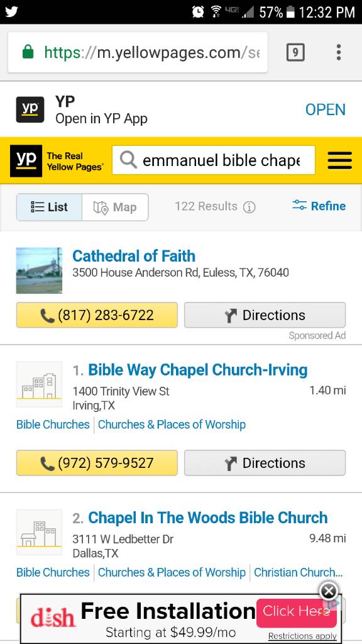Screen dimensions: 362x644
Task: Call Cathedral of Faith at (817) 283-6722
Action: (x=97, y=315)
